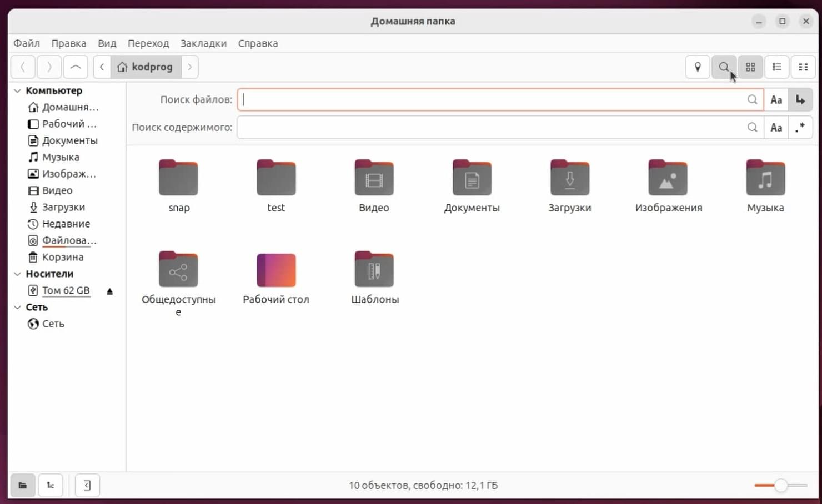Screen dimensions: 822x504
Task: Select the Музыка folder icon
Action: [x=765, y=178]
